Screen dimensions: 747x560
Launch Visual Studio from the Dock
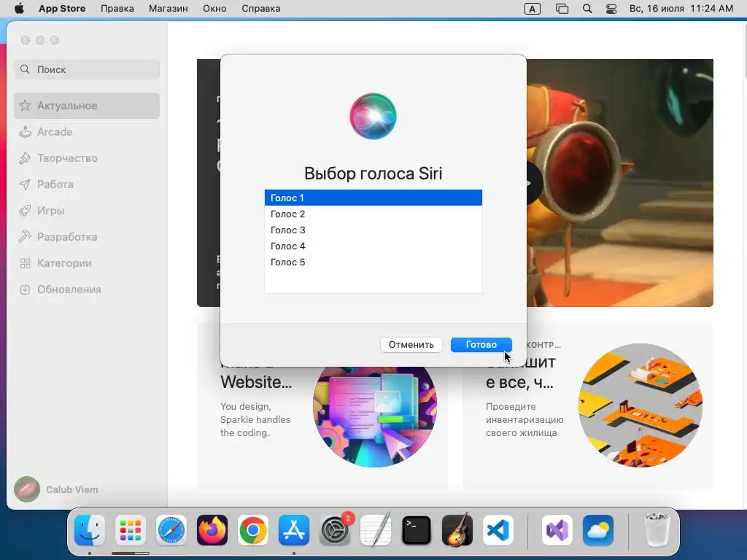coord(557,530)
